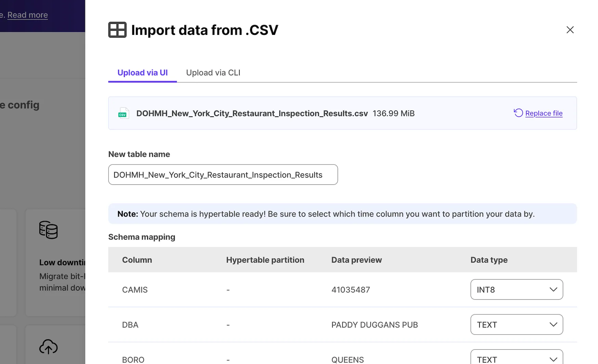Open DBA data type dropdown showing TEXT

click(x=517, y=325)
